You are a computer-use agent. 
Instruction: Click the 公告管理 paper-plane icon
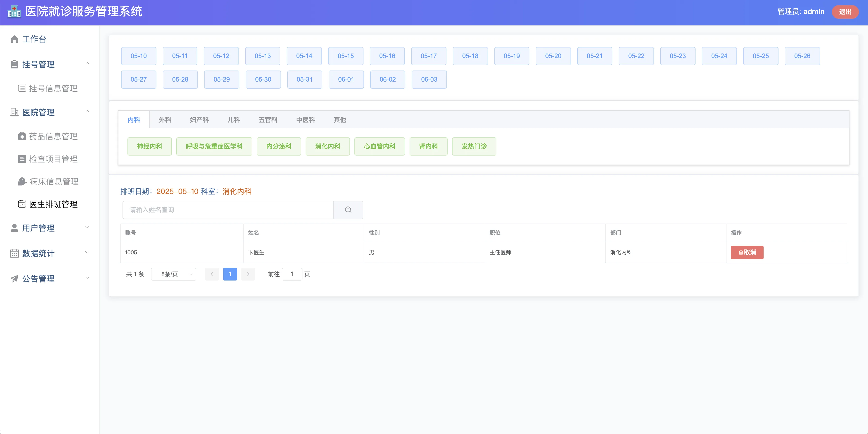tap(14, 279)
